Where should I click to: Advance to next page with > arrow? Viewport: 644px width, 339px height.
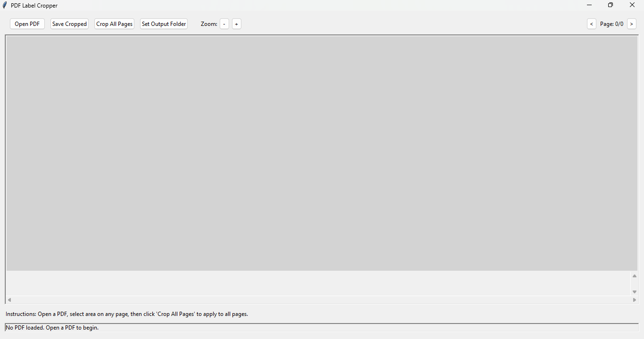(x=632, y=24)
